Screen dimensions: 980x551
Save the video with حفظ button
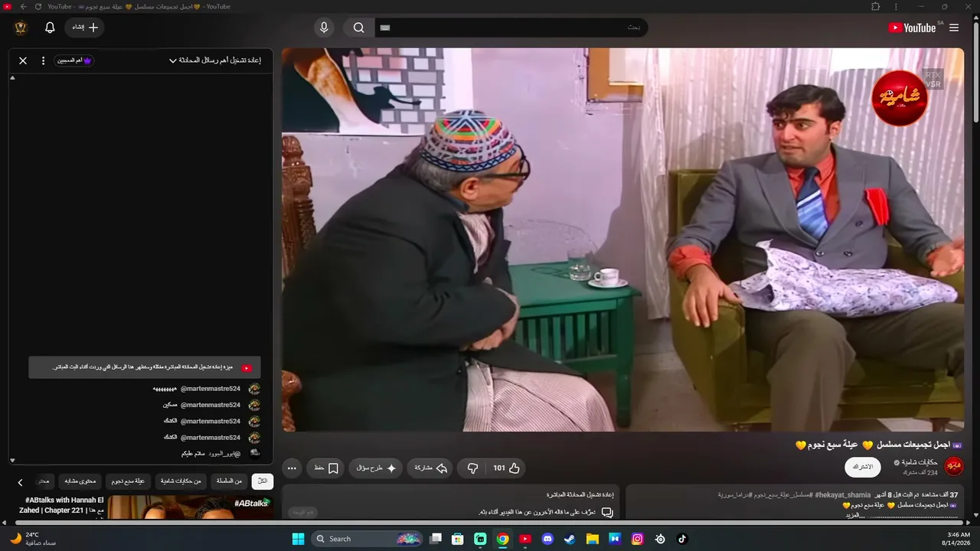(326, 468)
